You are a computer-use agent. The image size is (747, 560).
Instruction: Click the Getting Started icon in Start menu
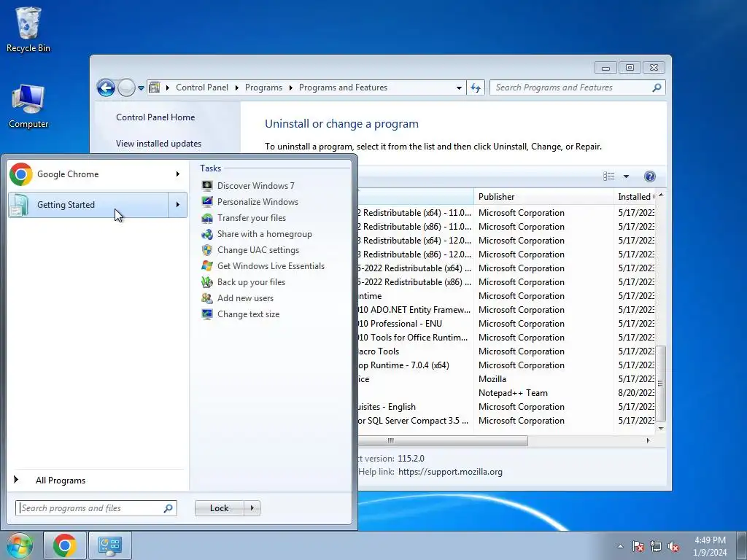[20, 205]
